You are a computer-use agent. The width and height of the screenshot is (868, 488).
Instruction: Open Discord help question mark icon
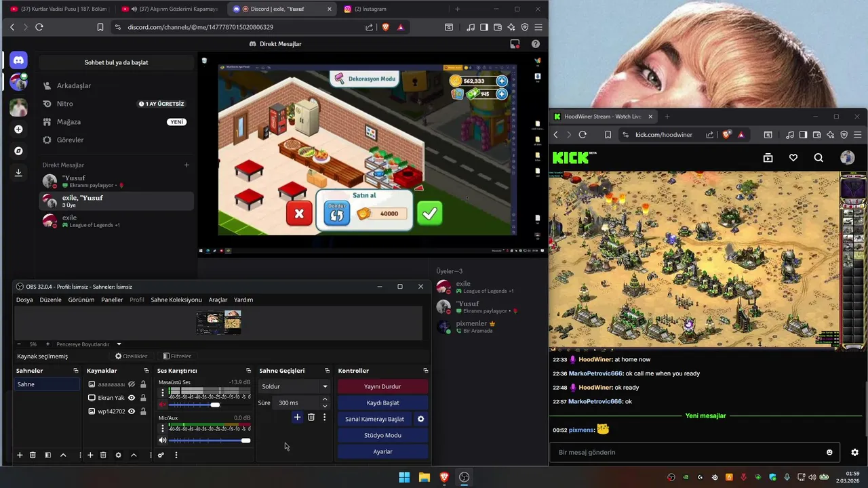click(x=536, y=44)
